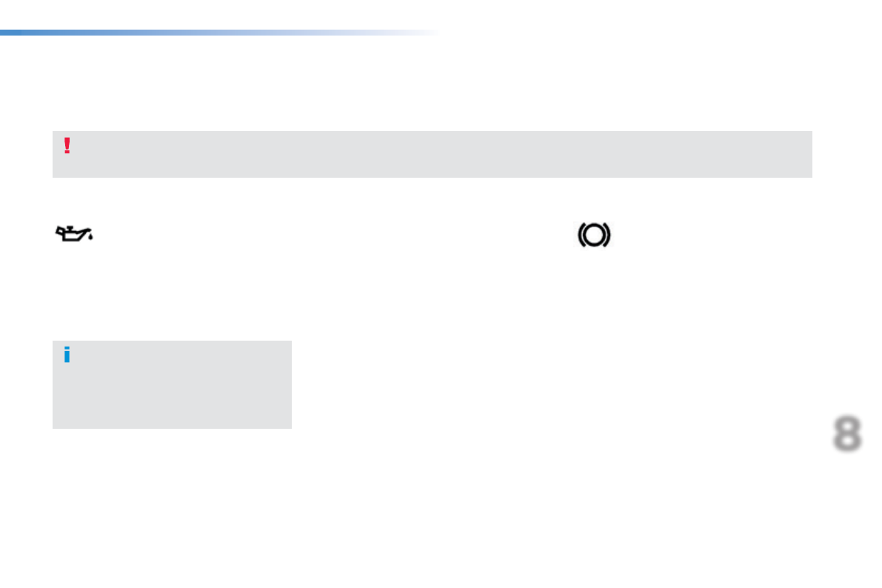Select the red exclamation mark icon
This screenshot has width=882, height=588.
tap(67, 146)
